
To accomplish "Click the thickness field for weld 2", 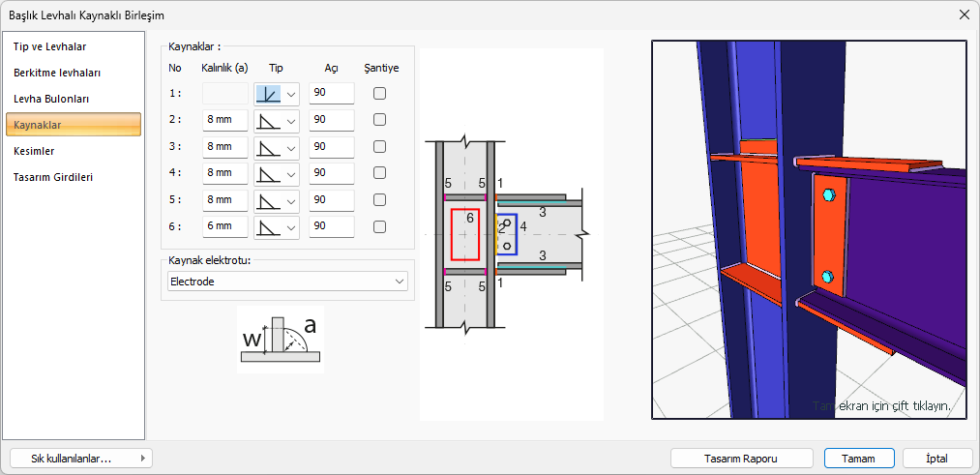I will click(x=224, y=120).
